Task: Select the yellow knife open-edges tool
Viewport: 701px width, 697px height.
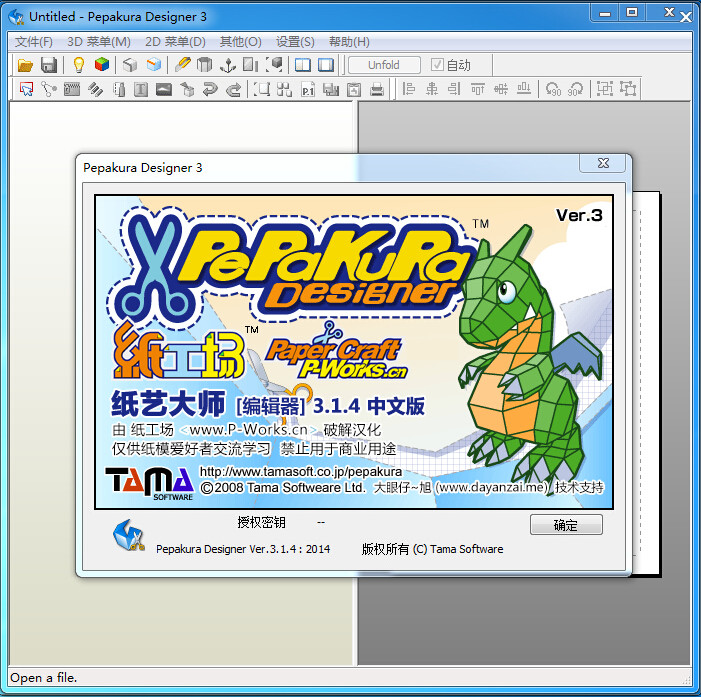Action: (x=182, y=65)
